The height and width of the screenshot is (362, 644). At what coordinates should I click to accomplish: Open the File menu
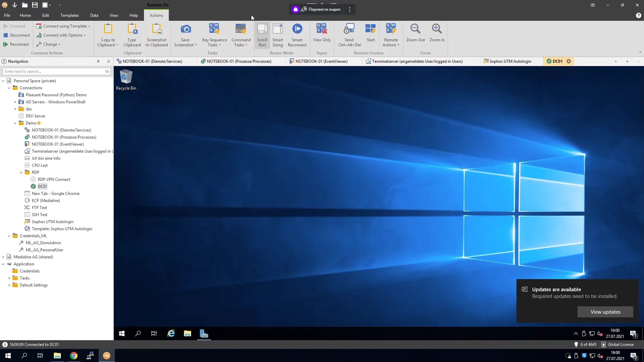tap(7, 15)
